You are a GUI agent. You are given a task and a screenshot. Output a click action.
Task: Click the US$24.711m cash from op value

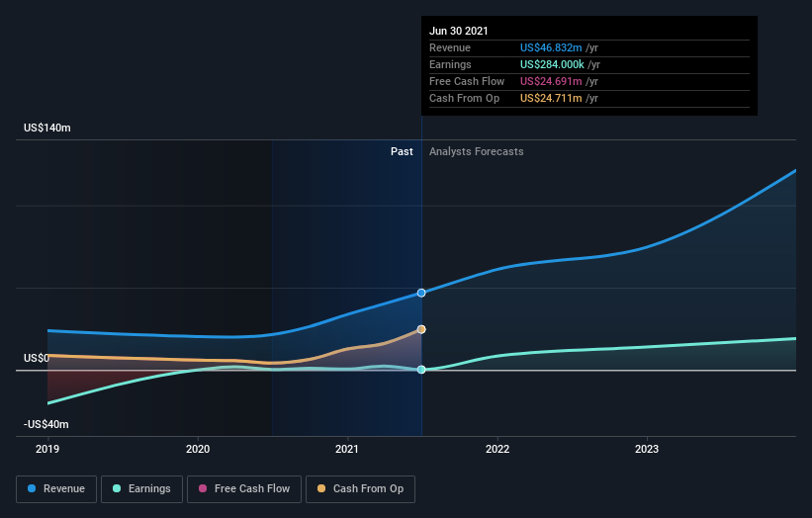point(551,98)
